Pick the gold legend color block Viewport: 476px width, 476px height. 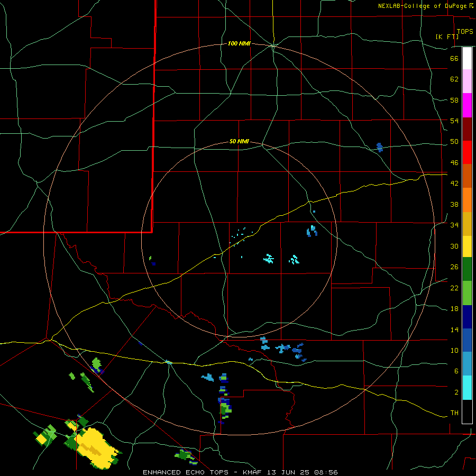click(467, 224)
